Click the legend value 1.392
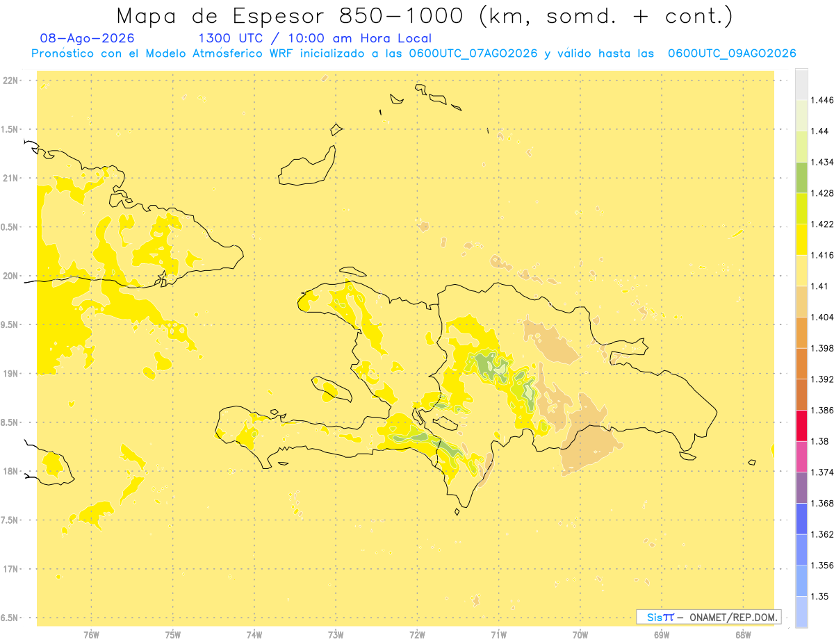834x644 pixels. coord(822,379)
